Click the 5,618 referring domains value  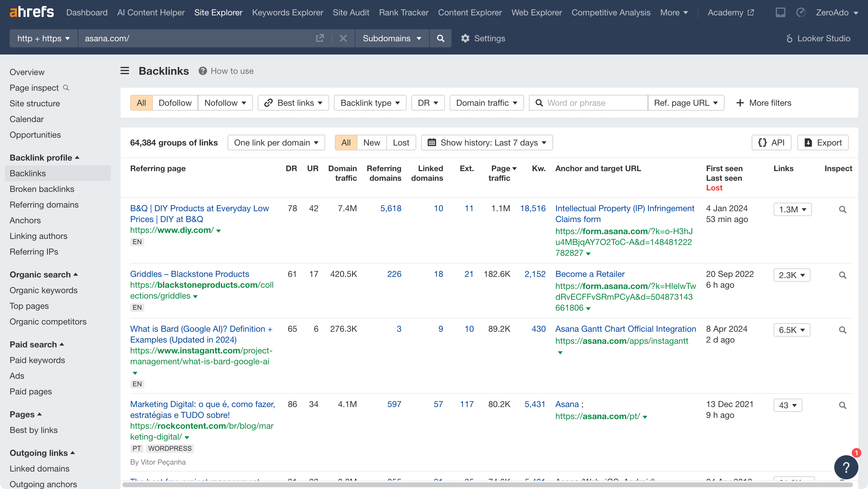point(391,208)
